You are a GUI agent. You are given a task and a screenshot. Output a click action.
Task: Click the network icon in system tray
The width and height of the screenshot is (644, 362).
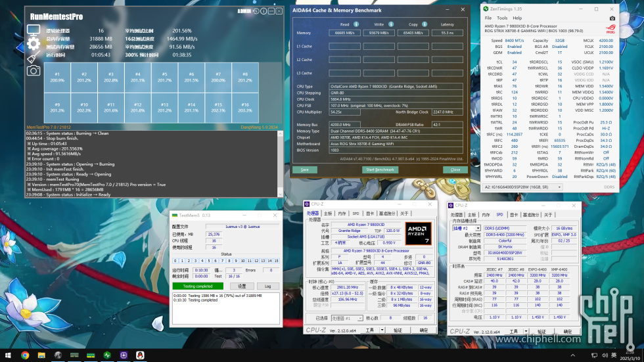tap(594, 355)
